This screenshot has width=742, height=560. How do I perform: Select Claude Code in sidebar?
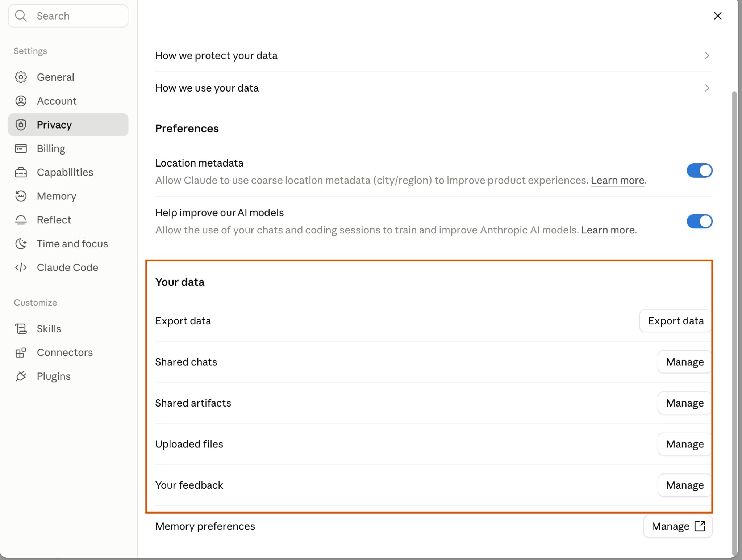pos(68,268)
